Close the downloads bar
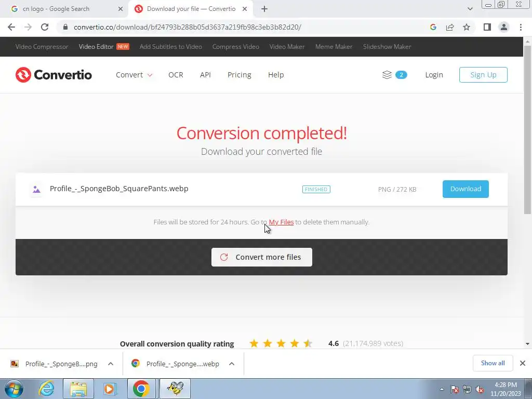 tap(523, 363)
